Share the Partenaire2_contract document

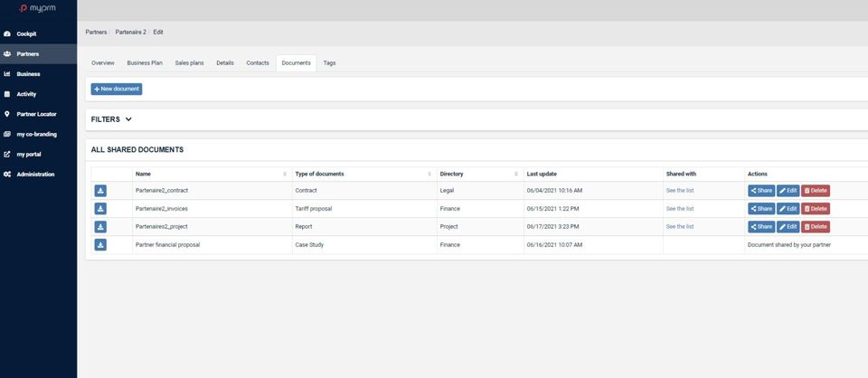(761, 191)
